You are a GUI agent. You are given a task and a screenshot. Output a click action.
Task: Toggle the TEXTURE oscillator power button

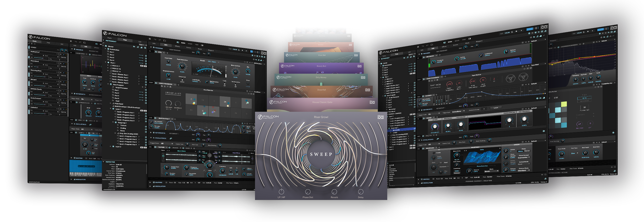(x=156, y=147)
